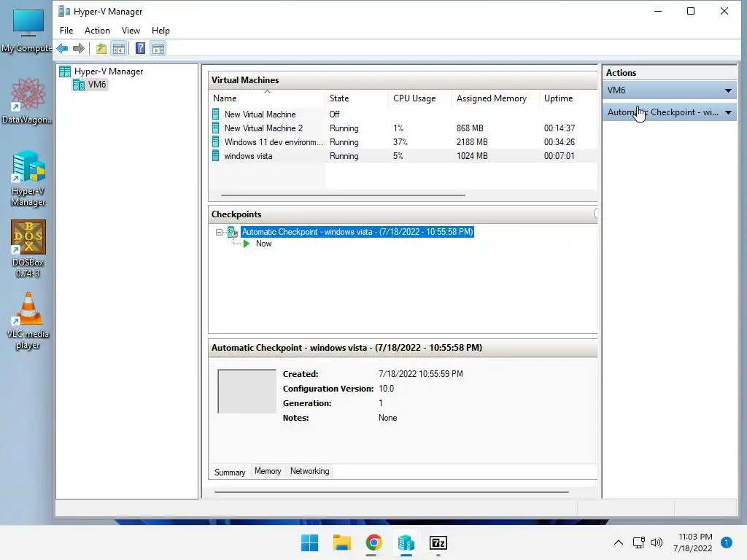747x560 pixels.
Task: Open DOSBox 0.74-3 desktop shortcut
Action: coord(28,249)
